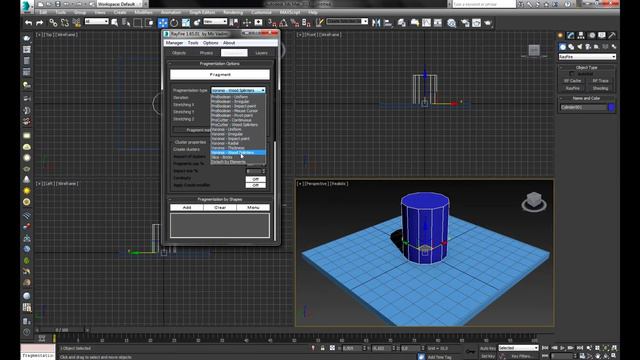Toggle the Snaps Toggle
The height and width of the screenshot is (360, 640).
pyautogui.click(x=272, y=23)
